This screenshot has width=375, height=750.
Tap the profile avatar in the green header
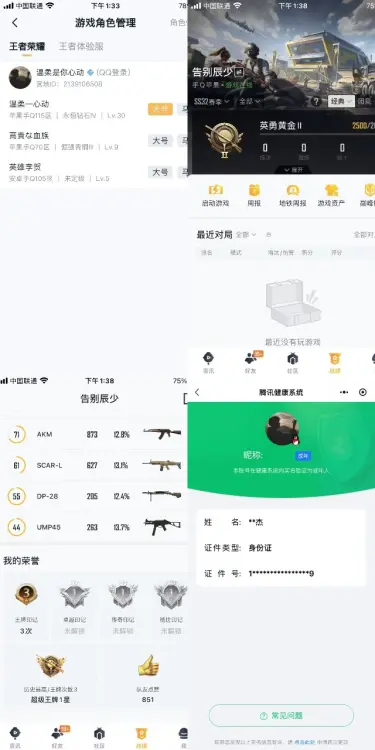(x=282, y=429)
